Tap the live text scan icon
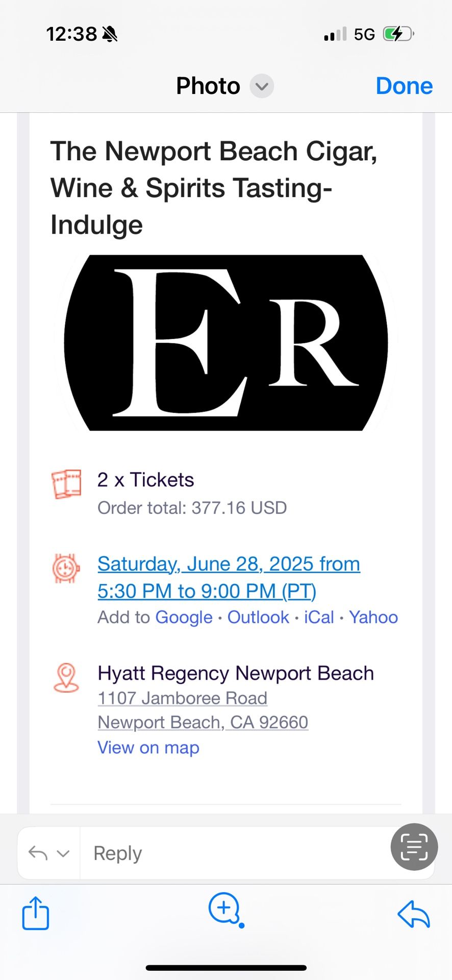Image resolution: width=452 pixels, height=980 pixels. point(414,847)
